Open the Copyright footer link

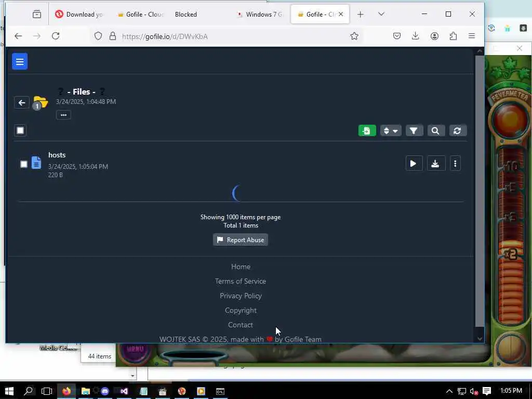coord(241,311)
